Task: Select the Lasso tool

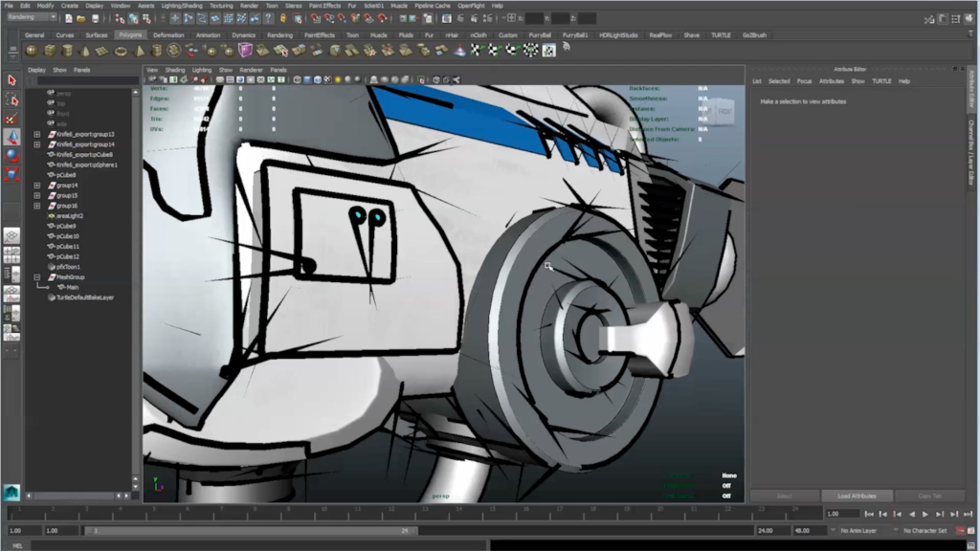Action: point(11,99)
